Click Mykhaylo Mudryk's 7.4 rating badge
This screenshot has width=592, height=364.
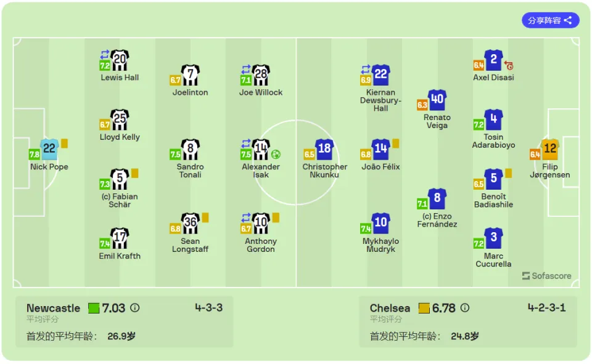(366, 229)
